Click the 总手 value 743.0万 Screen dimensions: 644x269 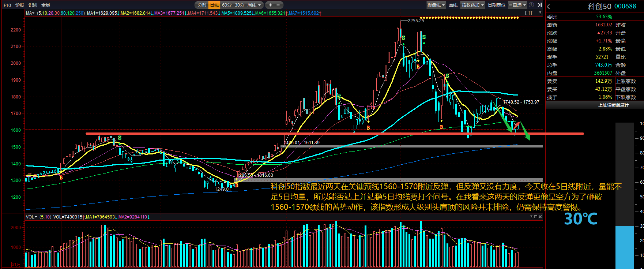click(603, 65)
